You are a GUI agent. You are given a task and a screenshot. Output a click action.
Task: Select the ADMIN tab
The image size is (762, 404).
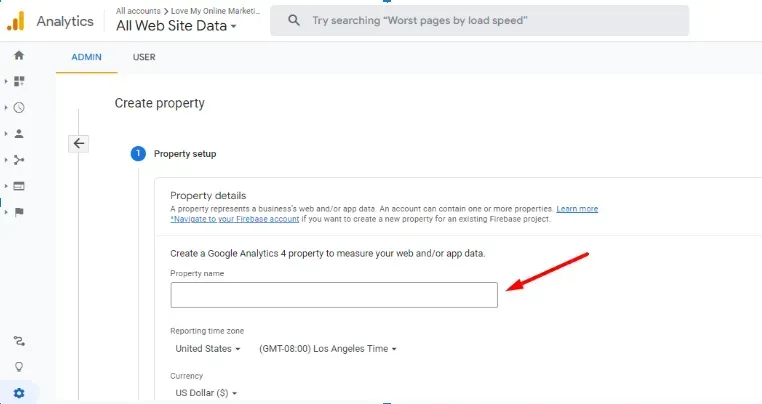87,57
